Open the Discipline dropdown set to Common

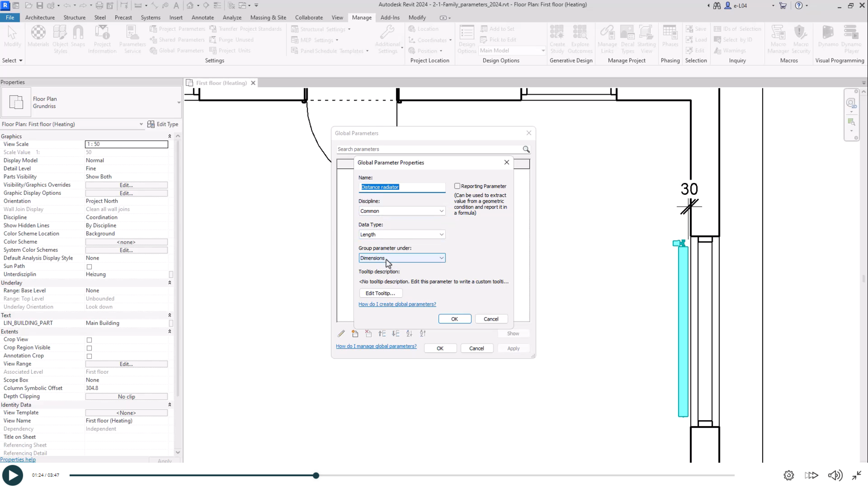pos(402,211)
